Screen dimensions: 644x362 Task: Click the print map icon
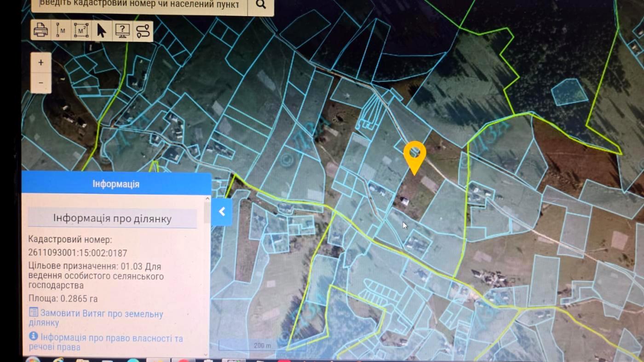click(x=41, y=31)
